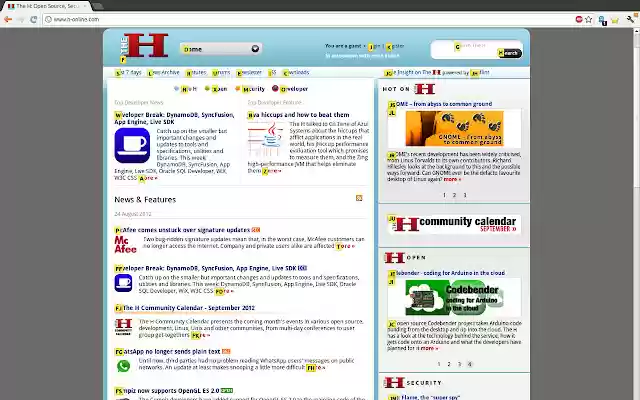
Task: Click the badge icon beside WhatsApp headline
Action: click(x=226, y=351)
